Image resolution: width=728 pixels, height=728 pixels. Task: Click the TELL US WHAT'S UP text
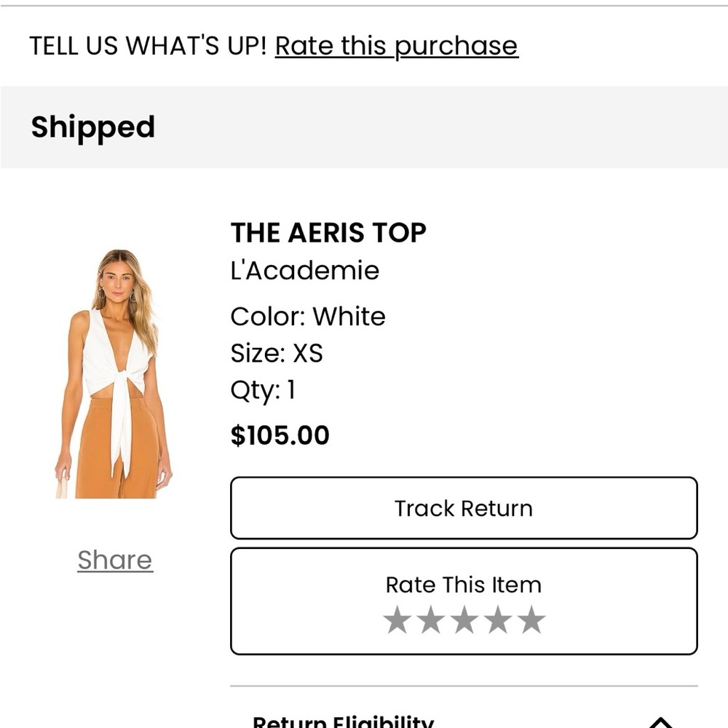[149, 46]
